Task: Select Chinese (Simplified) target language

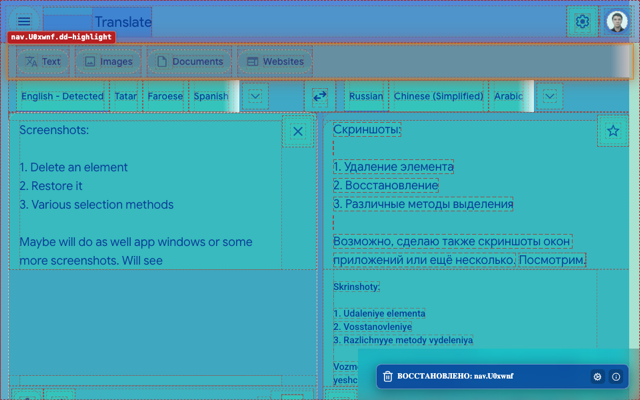Action: [x=438, y=96]
